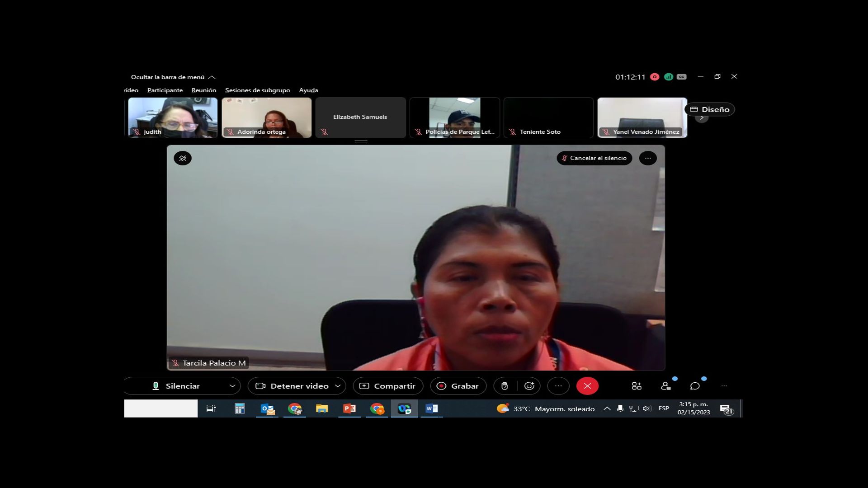This screenshot has height=488, width=868.
Task: Toggle closed captions CC indicator
Action: click(x=682, y=77)
